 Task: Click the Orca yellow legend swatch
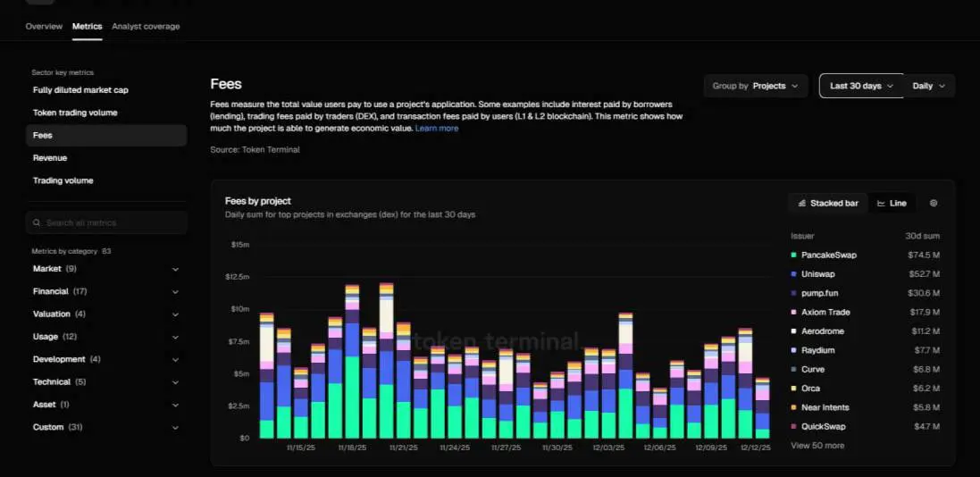(794, 389)
